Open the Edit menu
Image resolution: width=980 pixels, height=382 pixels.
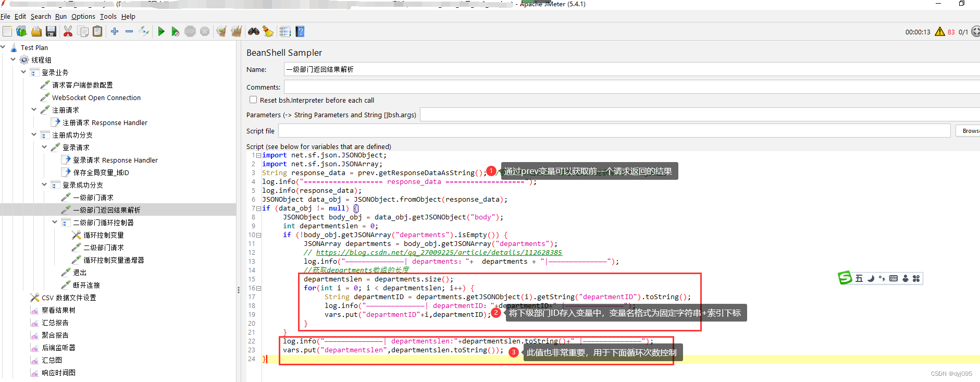[x=20, y=16]
